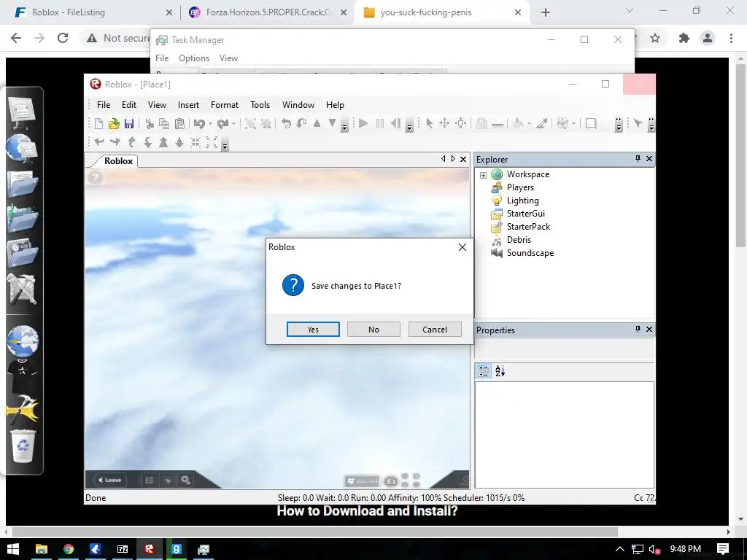Select StarterPack in the Explorer
The image size is (747, 560).
[x=528, y=227]
